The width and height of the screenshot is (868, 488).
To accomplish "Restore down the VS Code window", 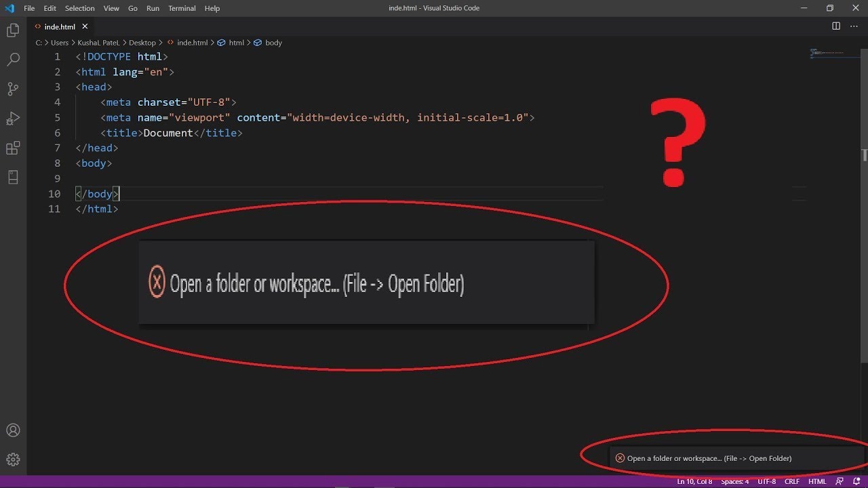I will point(830,8).
